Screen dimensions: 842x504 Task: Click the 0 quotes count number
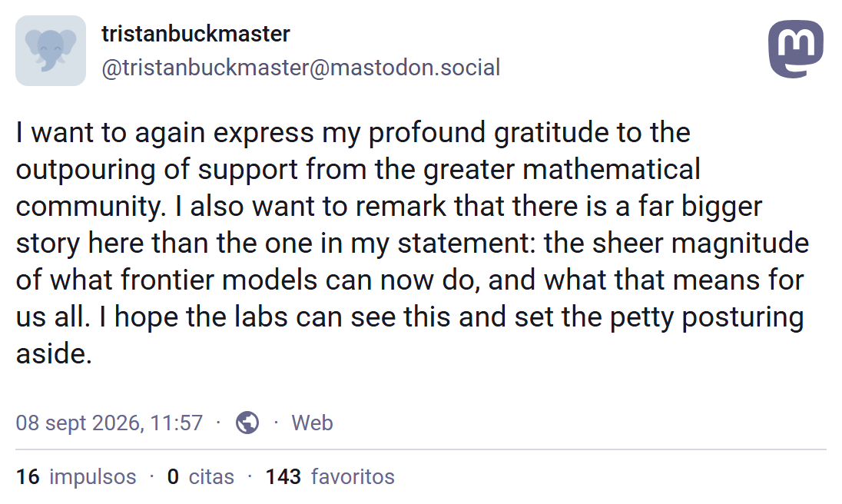(173, 476)
